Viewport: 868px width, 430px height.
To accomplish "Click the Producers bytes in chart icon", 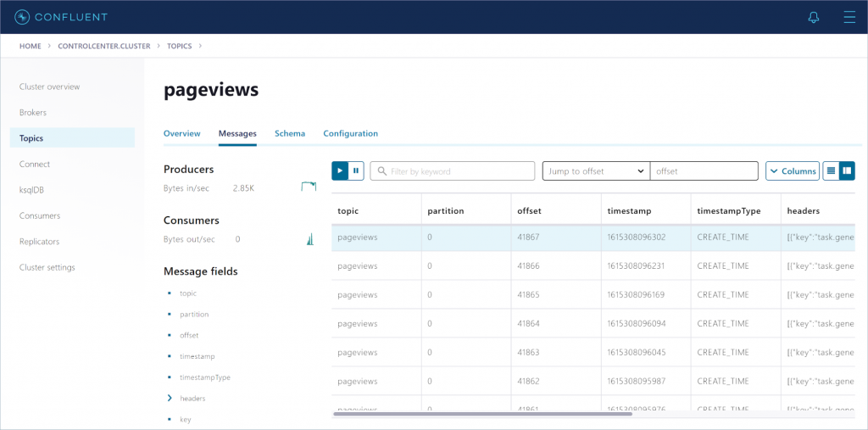I will (x=309, y=187).
